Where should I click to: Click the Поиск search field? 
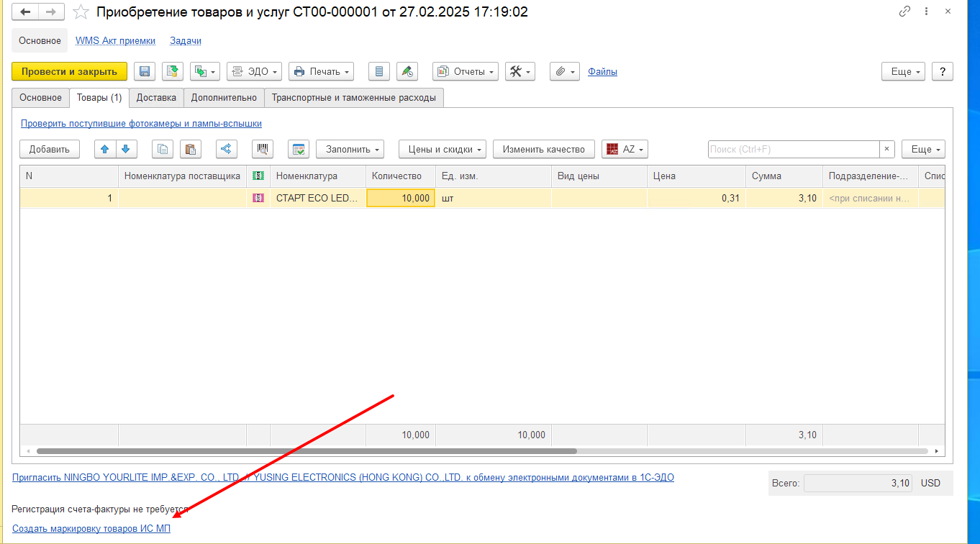coord(793,149)
